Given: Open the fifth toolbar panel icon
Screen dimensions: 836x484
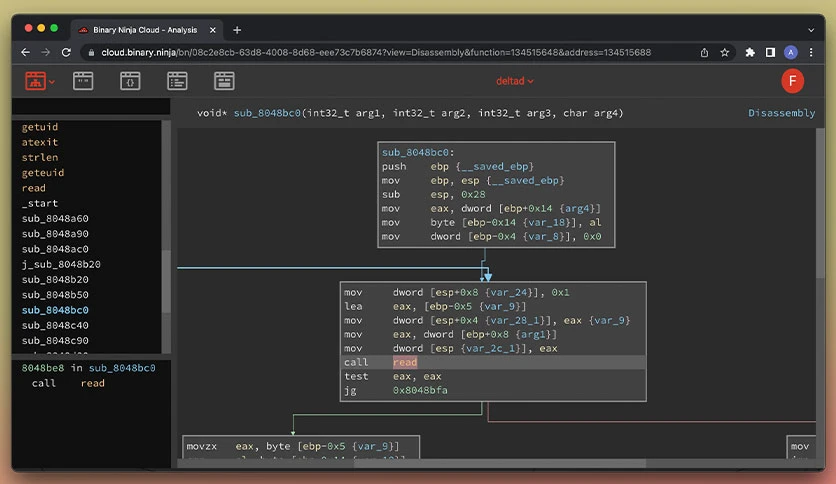Looking at the screenshot, I should [x=224, y=81].
